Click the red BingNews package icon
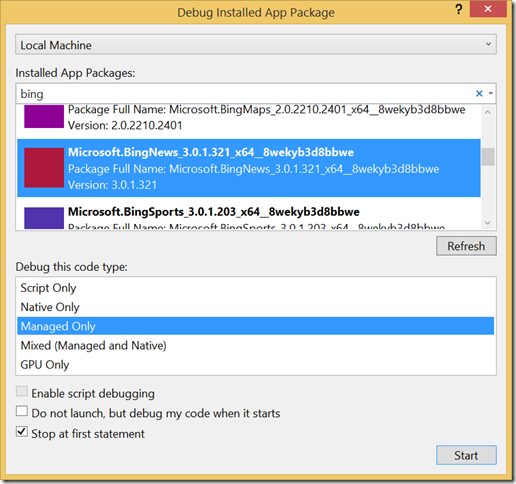The height and width of the screenshot is (484, 516). click(x=44, y=168)
